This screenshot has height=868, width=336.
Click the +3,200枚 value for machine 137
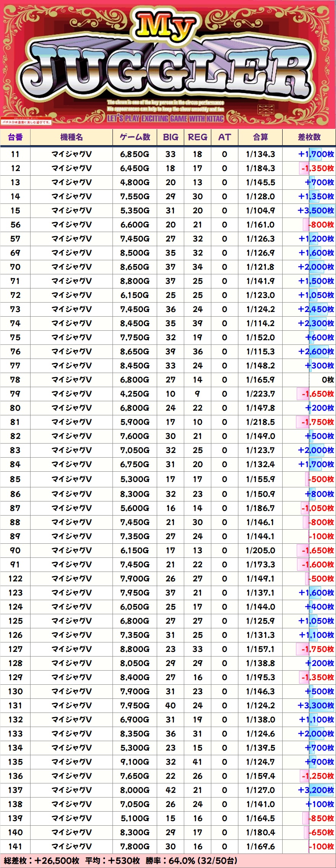316,790
